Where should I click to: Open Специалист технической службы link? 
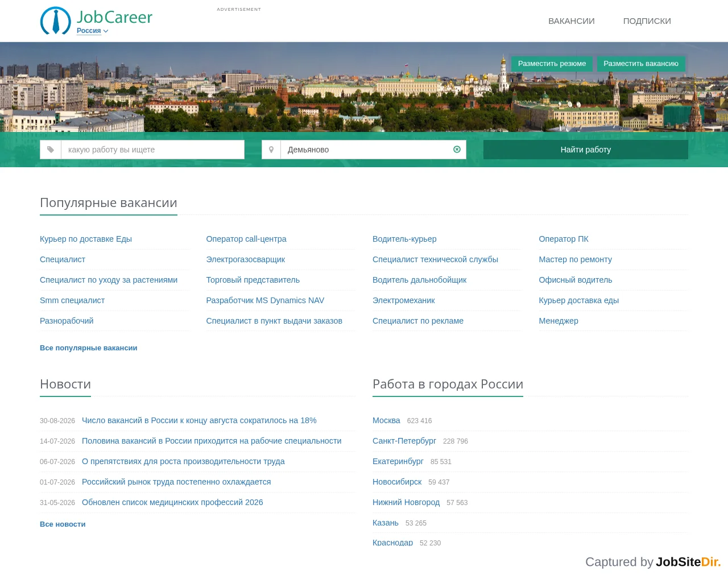[435, 259]
